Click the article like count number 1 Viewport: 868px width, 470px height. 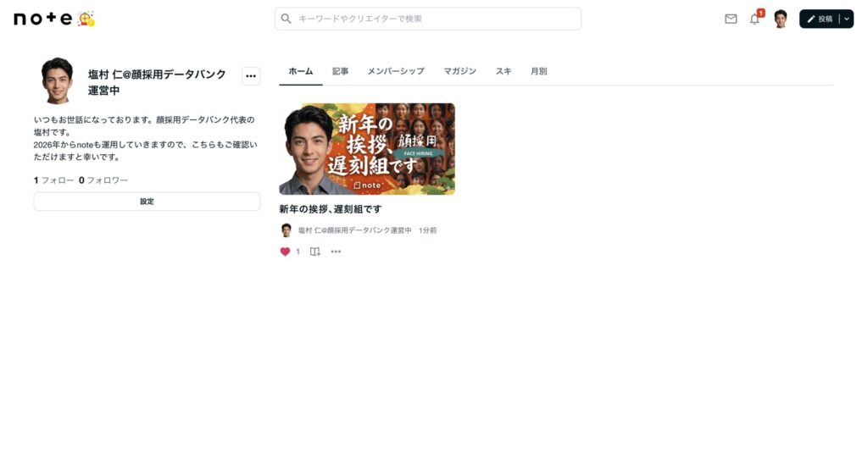(298, 252)
